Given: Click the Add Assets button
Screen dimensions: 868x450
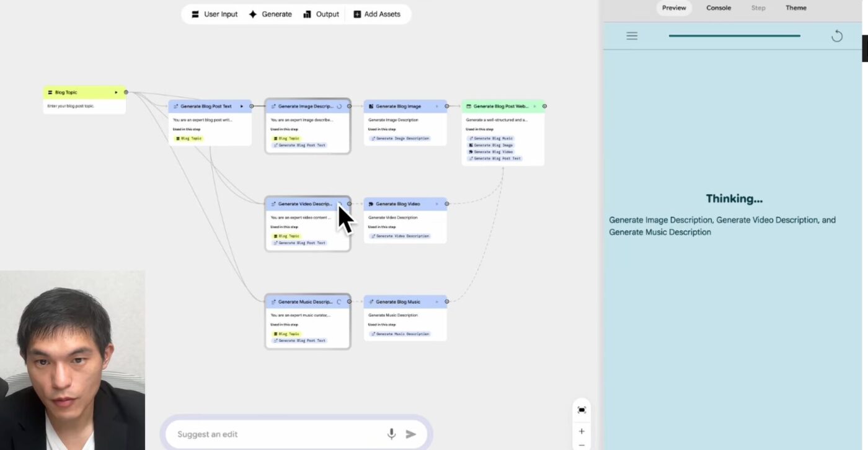Looking at the screenshot, I should point(377,14).
